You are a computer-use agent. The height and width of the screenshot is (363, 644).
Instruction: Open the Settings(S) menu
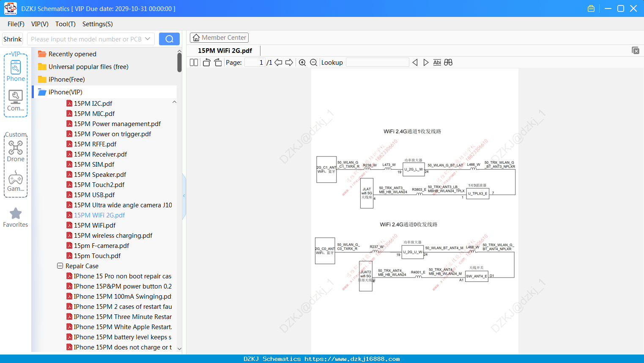pos(98,24)
